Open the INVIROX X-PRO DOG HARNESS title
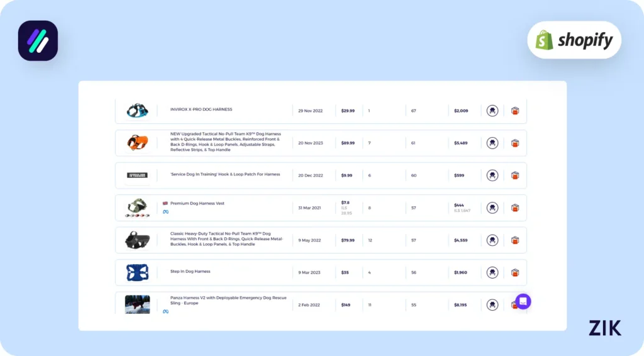The height and width of the screenshot is (356, 644). click(x=201, y=109)
